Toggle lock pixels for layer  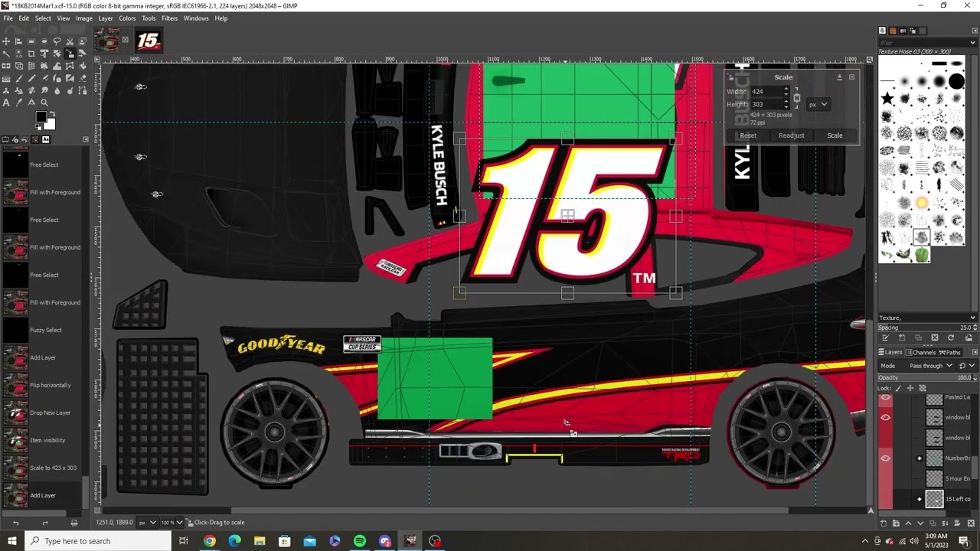point(898,388)
